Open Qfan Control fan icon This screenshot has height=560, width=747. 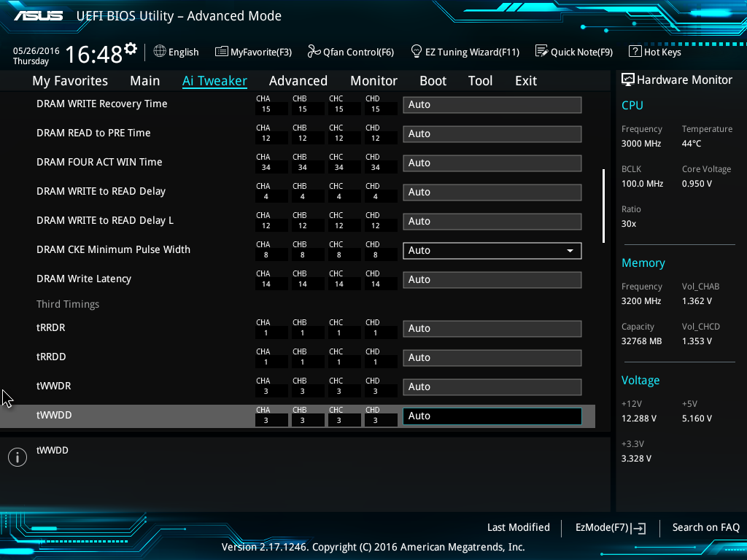tap(314, 51)
